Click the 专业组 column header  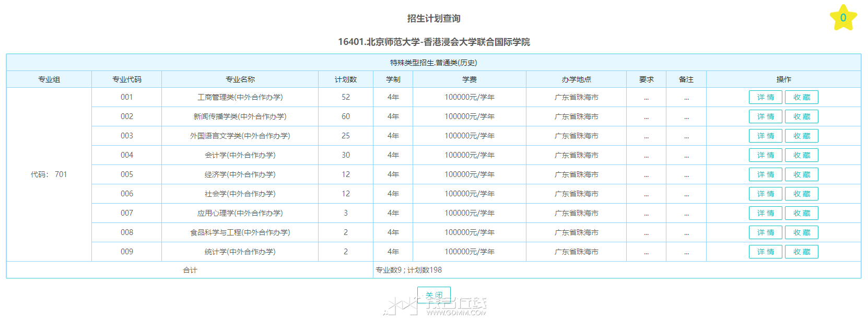pos(49,79)
